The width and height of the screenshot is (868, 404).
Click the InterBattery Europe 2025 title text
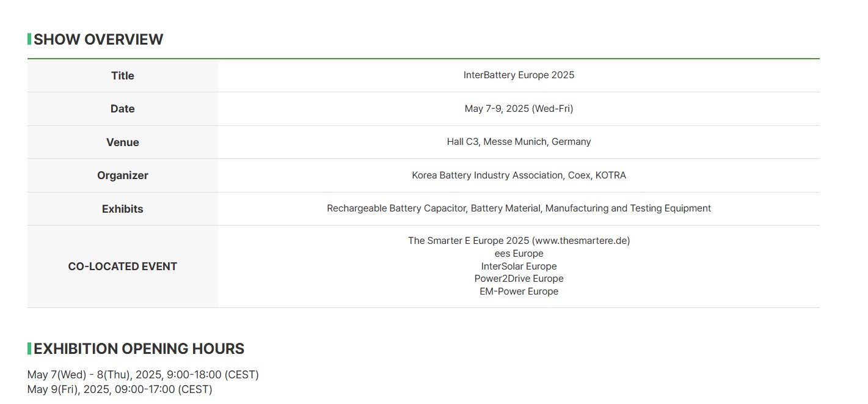[x=519, y=75]
